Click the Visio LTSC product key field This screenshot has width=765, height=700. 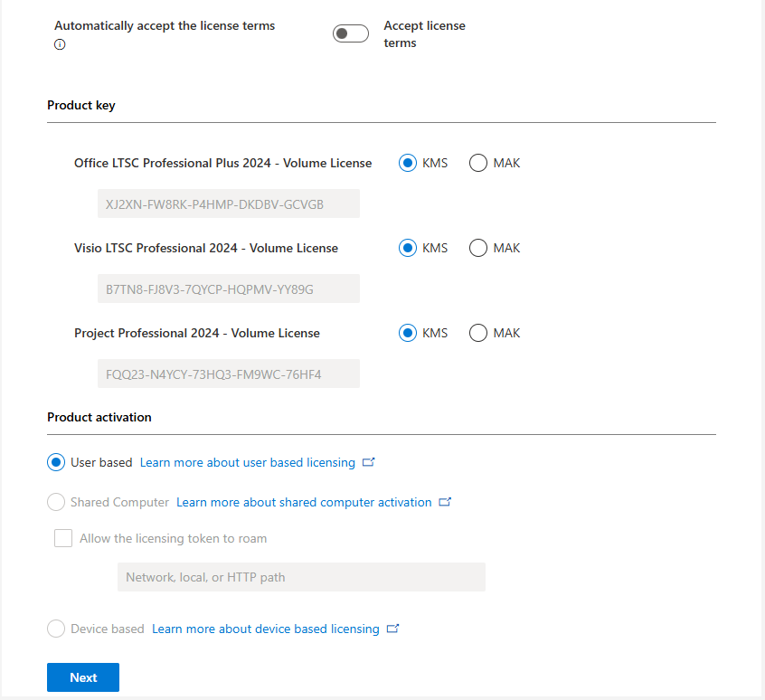229,289
